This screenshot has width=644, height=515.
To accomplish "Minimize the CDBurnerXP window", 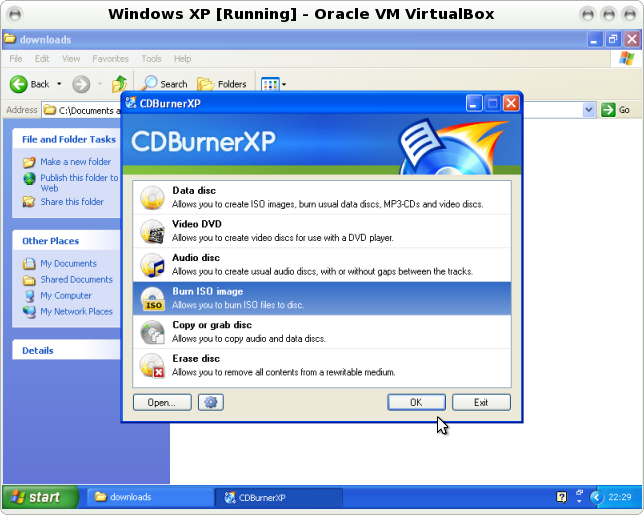I will [474, 103].
